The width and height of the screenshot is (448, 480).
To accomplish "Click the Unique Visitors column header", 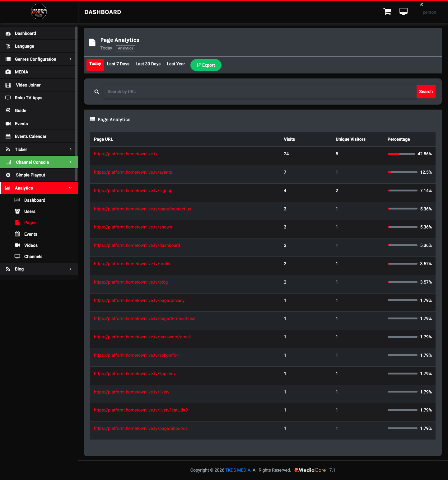I will 351,139.
